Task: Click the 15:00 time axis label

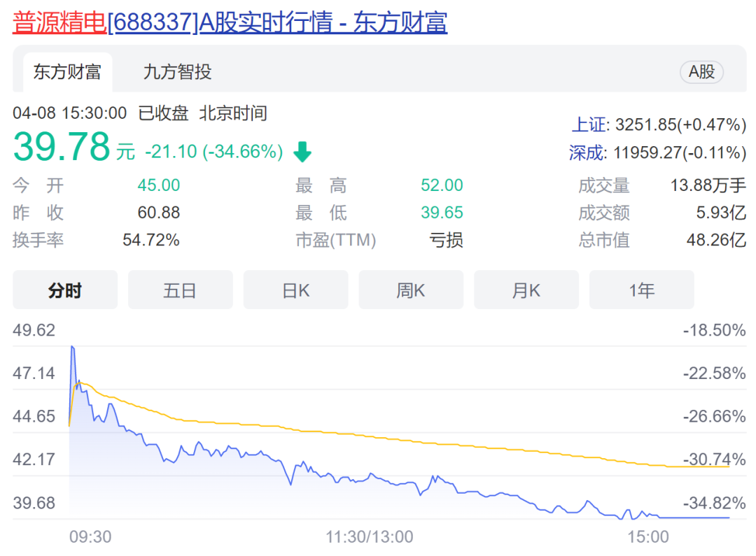Action: (648, 536)
